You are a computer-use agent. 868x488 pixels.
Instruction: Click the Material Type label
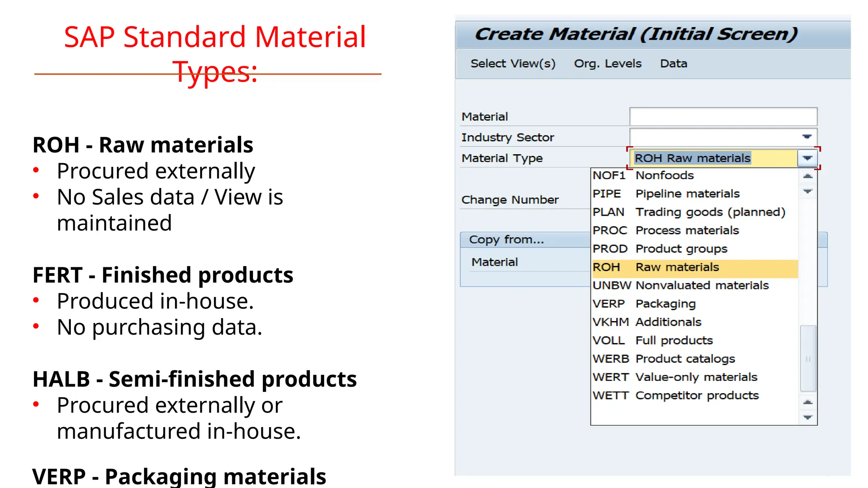click(x=502, y=158)
